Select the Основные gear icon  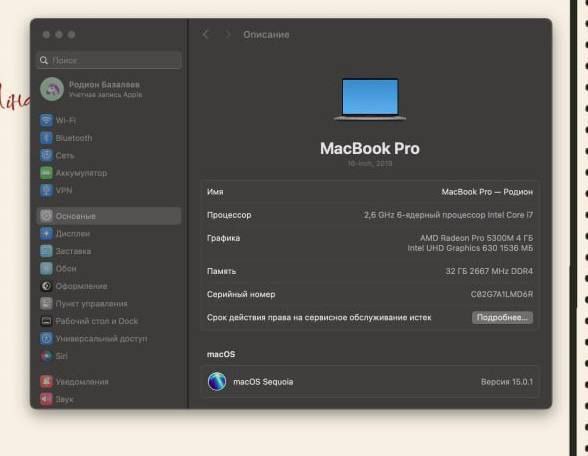(46, 216)
